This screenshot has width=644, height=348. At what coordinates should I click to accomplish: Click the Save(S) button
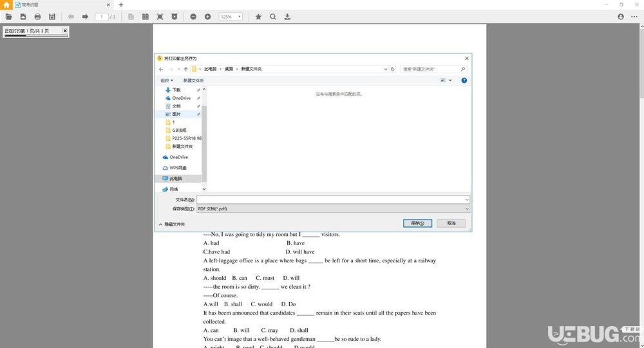(417, 223)
